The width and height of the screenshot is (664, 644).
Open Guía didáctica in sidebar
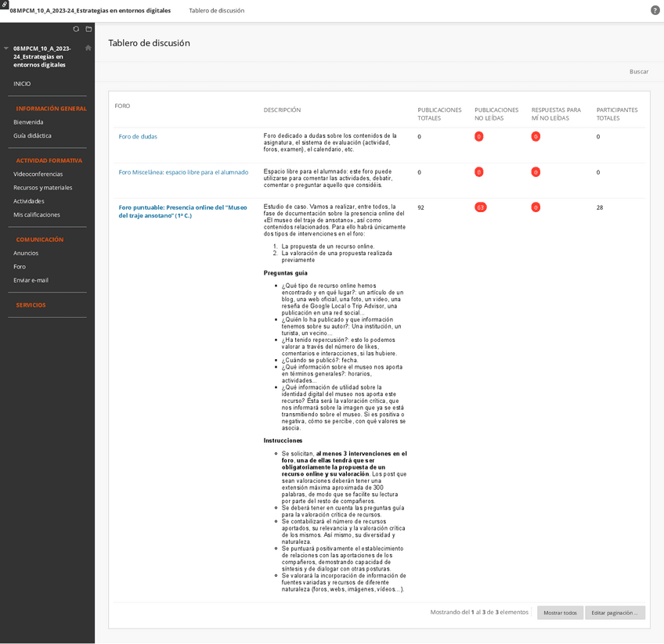(32, 136)
